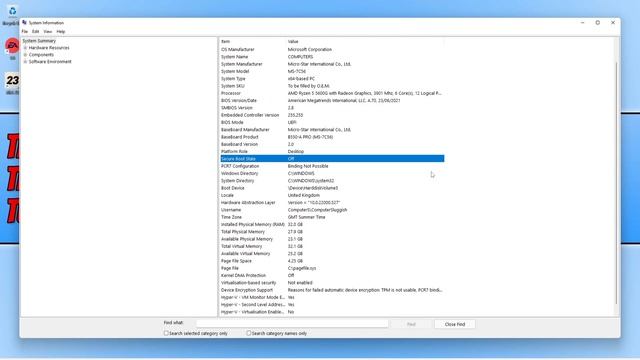Viewport: 640px width, 360px height.
Task: Select the Installed Physical Memory (RAM) row
Action: point(332,224)
